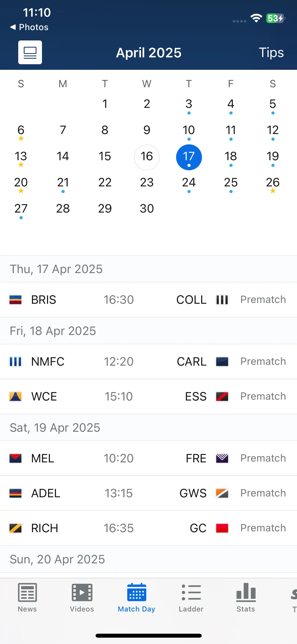The image size is (297, 644).
Task: Open the Videos tab icon
Action: pyautogui.click(x=82, y=592)
